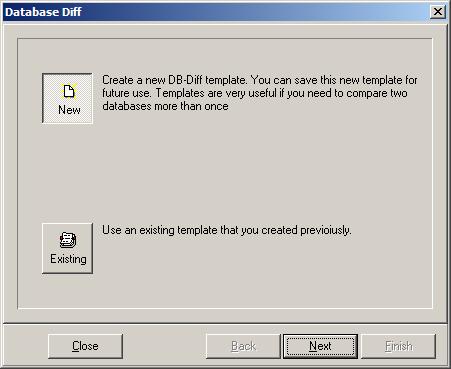Click the sparkling new document icon
Image resolution: width=451 pixels, height=369 pixels.
point(69,91)
